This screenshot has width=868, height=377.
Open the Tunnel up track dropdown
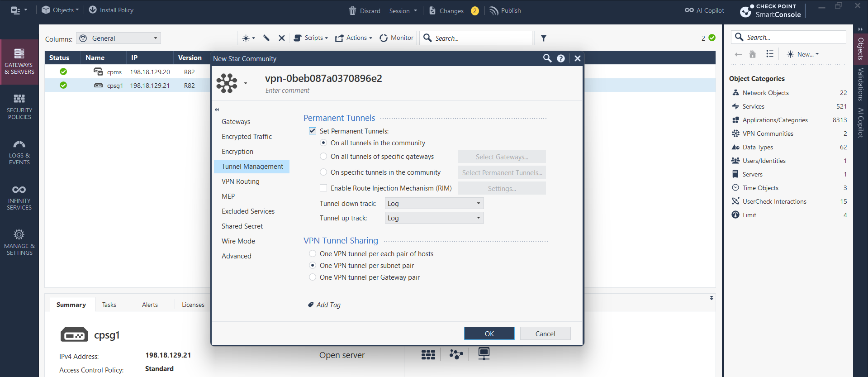434,218
